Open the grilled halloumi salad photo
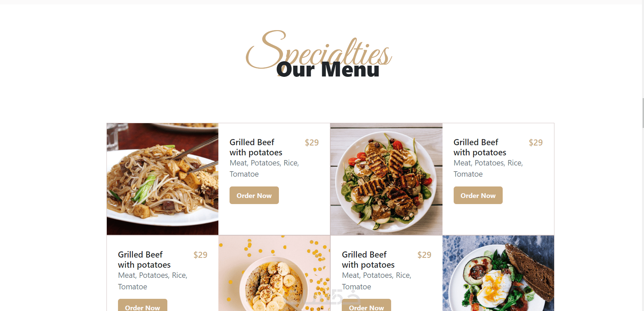Screen dimensions: 644x311 click(386, 179)
